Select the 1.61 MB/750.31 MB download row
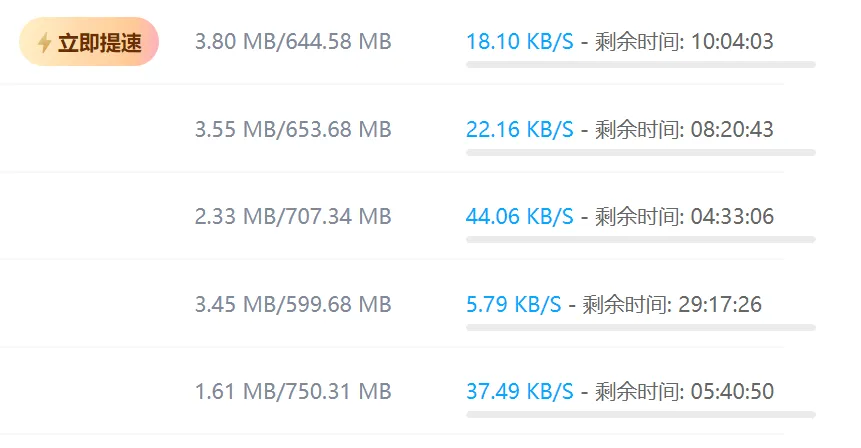 tap(392, 391)
